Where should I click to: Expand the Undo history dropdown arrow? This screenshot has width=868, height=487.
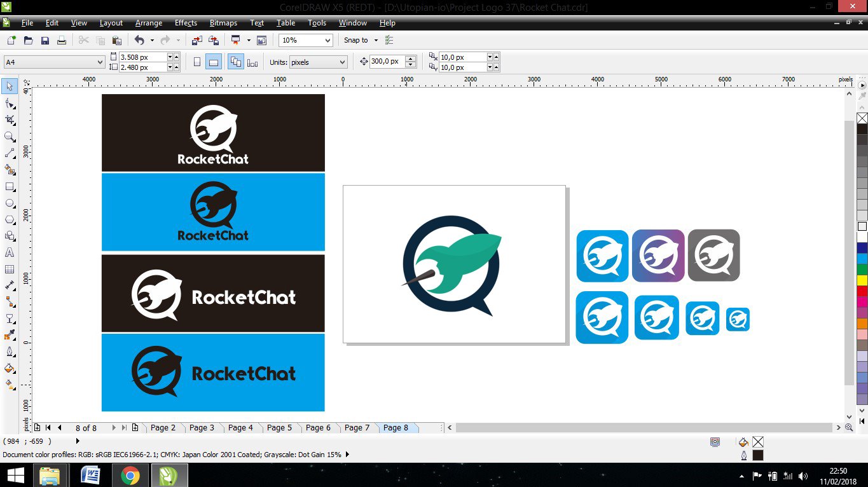tap(152, 40)
